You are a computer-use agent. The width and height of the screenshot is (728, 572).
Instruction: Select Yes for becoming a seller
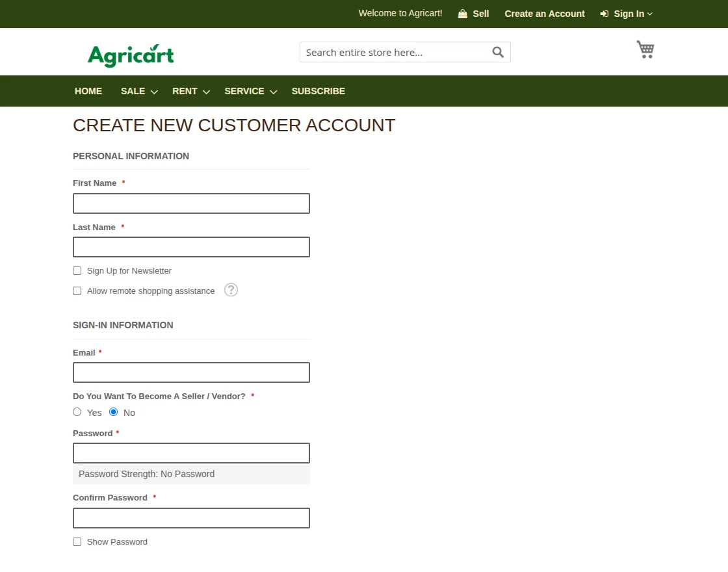77,411
